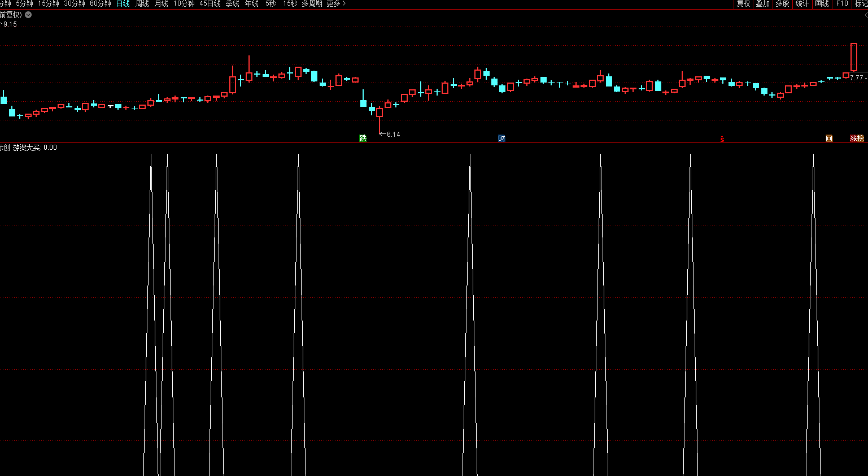Click the red S marker icon
Screen dimensions: 868x476
tap(722, 139)
